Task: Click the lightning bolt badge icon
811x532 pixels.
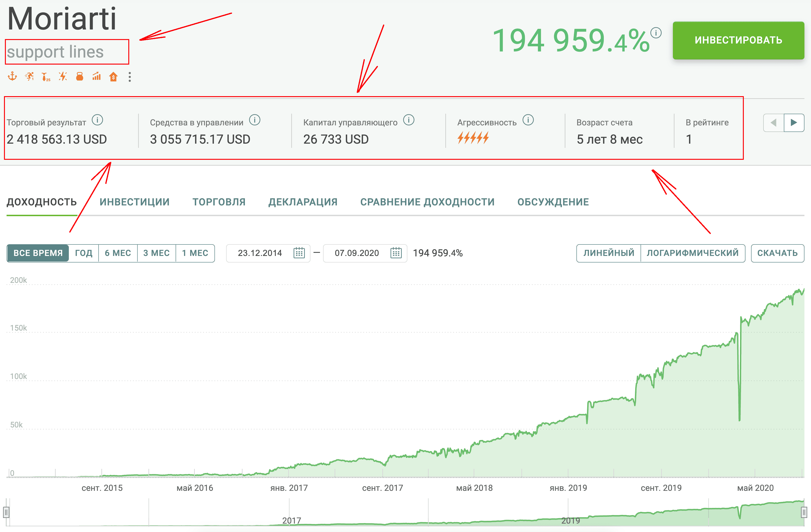Action: 63,76
